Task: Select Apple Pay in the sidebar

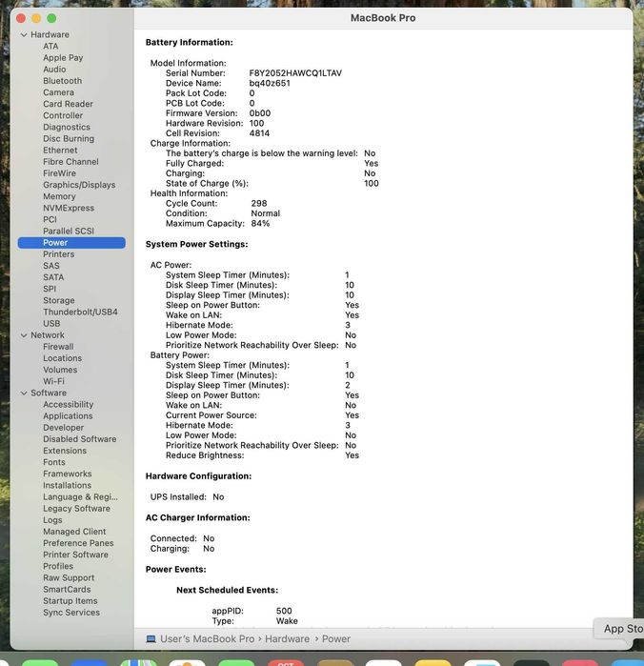Action: [63, 58]
